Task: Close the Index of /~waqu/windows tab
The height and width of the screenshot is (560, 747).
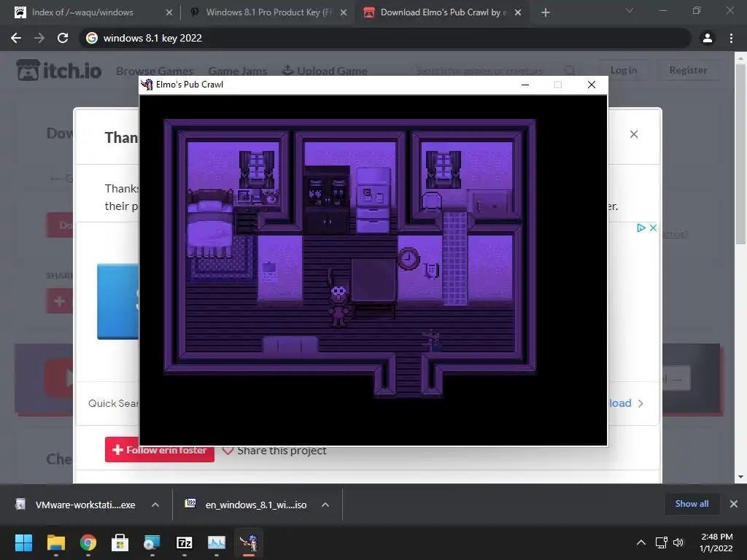Action: [169, 13]
